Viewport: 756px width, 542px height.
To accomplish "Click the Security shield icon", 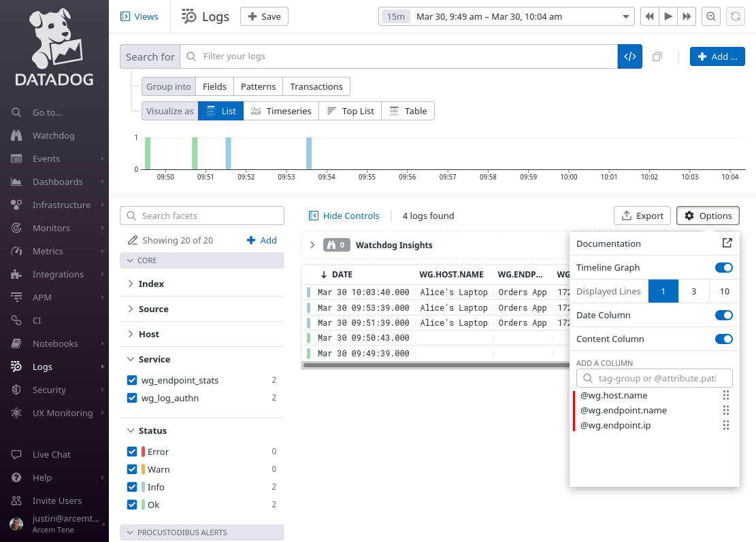I will tap(16, 390).
